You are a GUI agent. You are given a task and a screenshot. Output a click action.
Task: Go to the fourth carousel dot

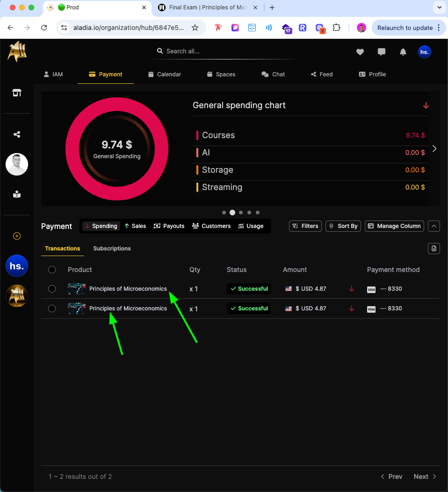click(249, 213)
